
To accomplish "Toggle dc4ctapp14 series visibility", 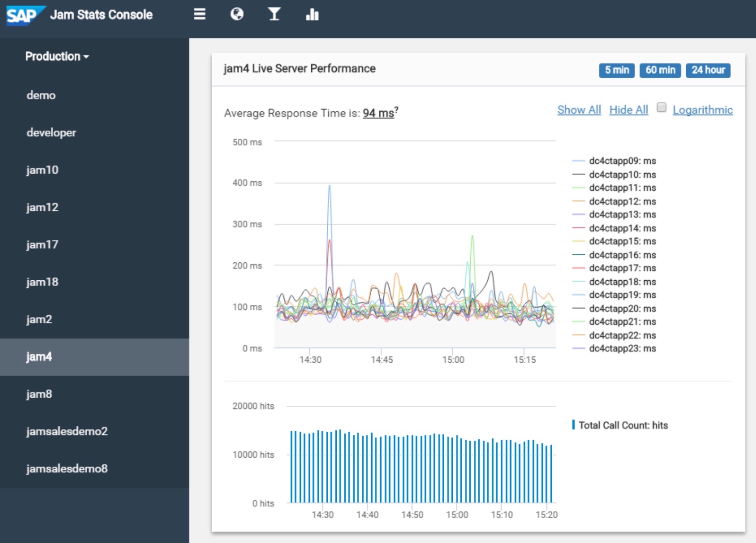I will (x=622, y=228).
